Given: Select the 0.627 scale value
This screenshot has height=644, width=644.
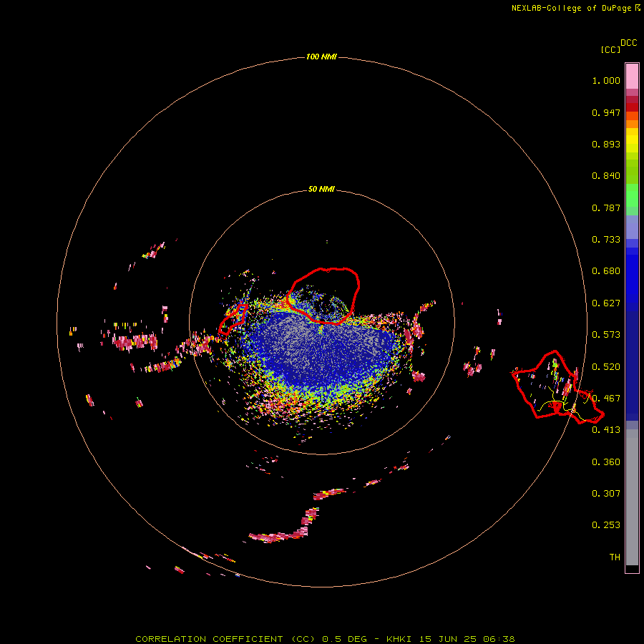Looking at the screenshot, I should 606,303.
